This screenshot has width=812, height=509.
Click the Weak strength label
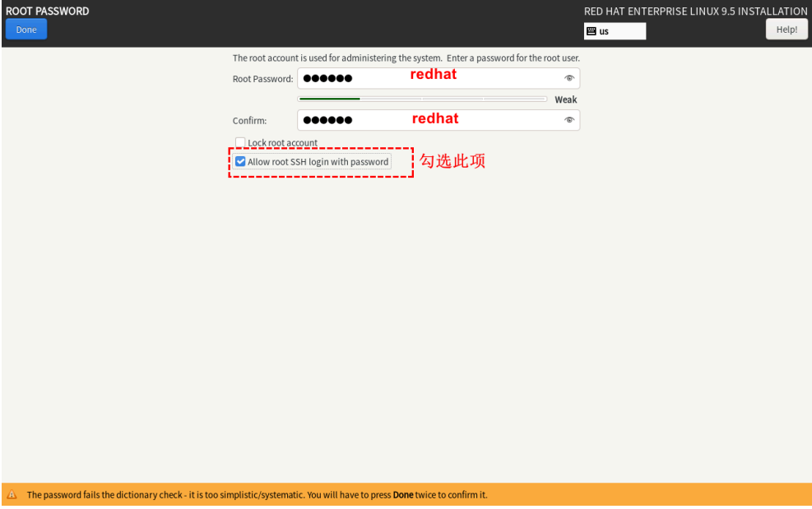[565, 99]
